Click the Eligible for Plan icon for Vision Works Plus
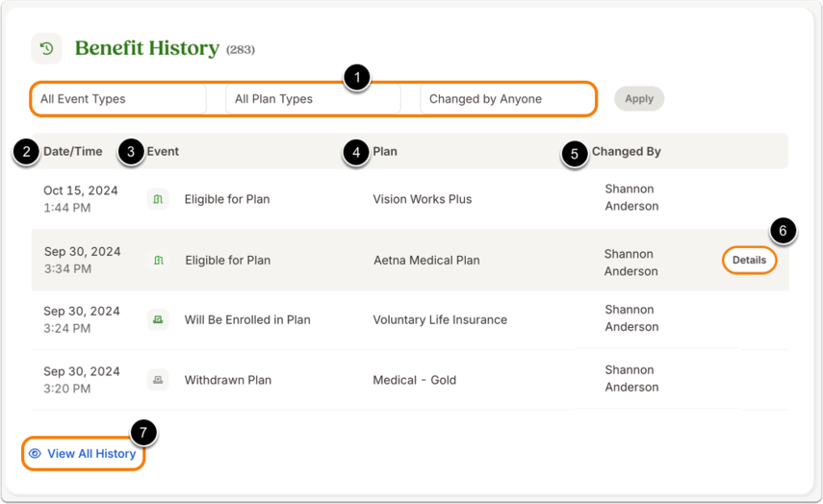The height and width of the screenshot is (504, 823). point(158,199)
